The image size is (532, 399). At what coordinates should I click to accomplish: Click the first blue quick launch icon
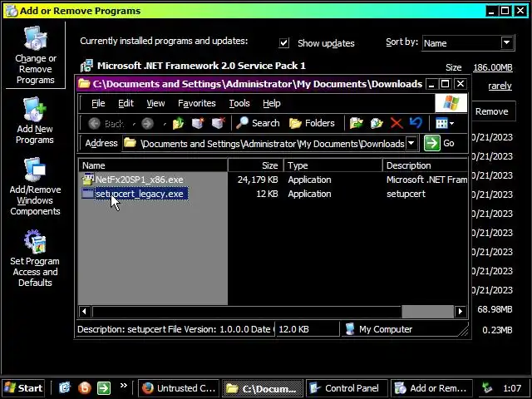[65, 387]
